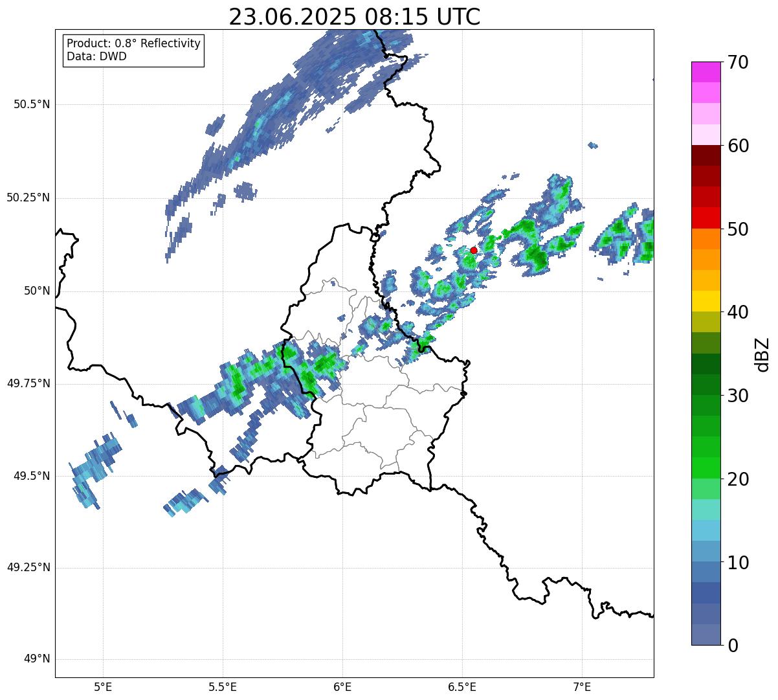Pick the magenta top segment of colorbar
This screenshot has height=700, width=778.
706,72
